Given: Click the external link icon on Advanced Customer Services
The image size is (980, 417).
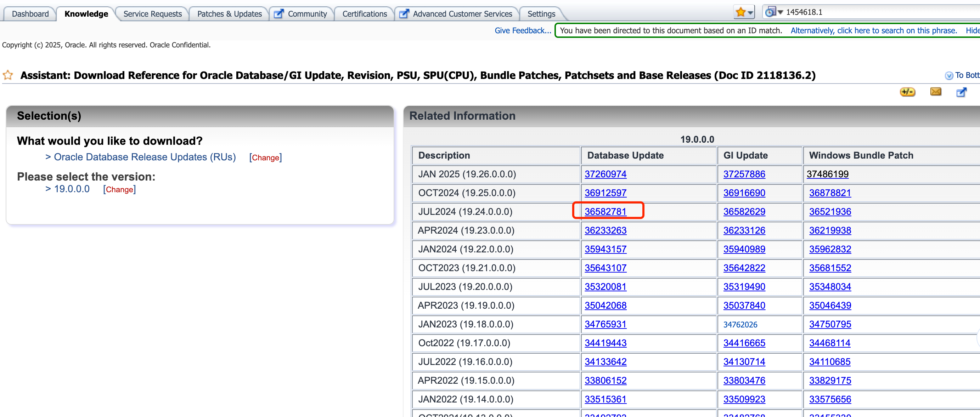Looking at the screenshot, I should point(404,14).
